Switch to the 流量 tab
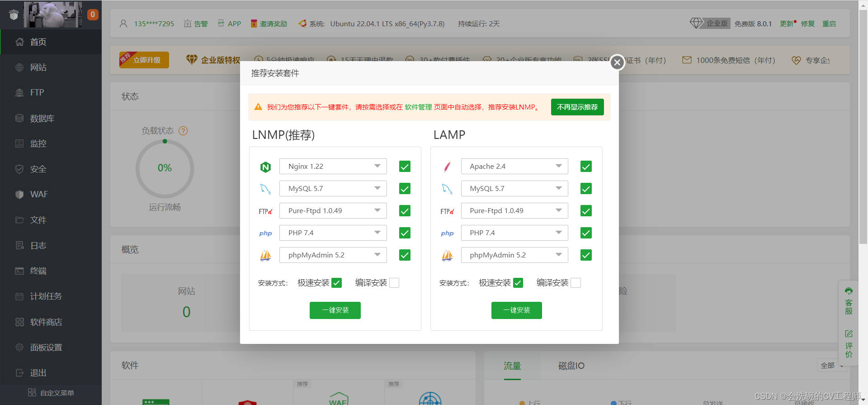The height and width of the screenshot is (405, 868). pyautogui.click(x=512, y=366)
